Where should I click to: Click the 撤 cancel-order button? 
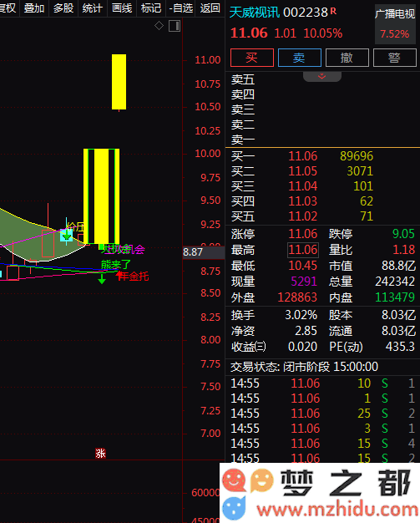[x=347, y=58]
